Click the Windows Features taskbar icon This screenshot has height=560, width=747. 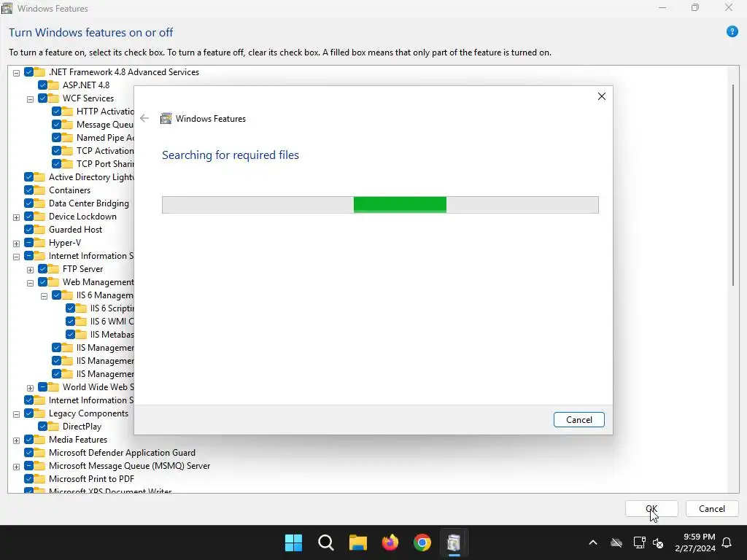(x=454, y=542)
